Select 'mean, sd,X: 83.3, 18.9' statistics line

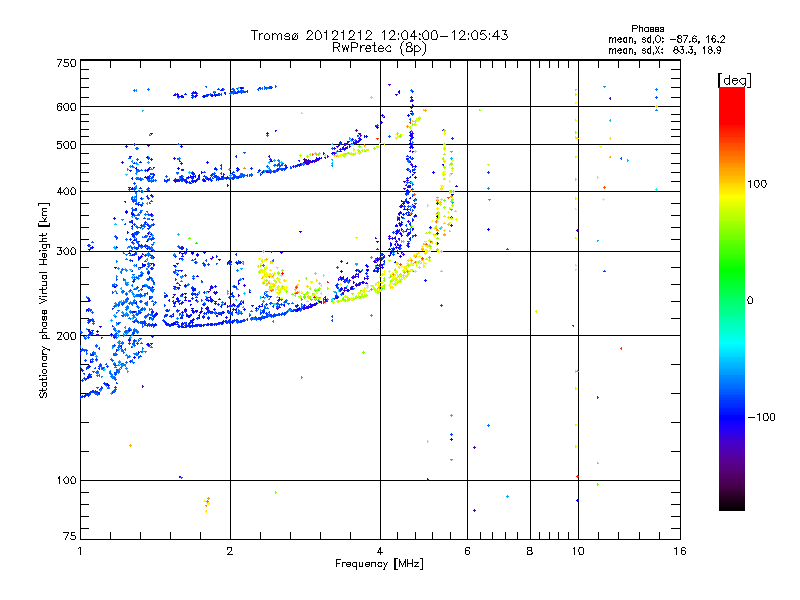coord(664,50)
